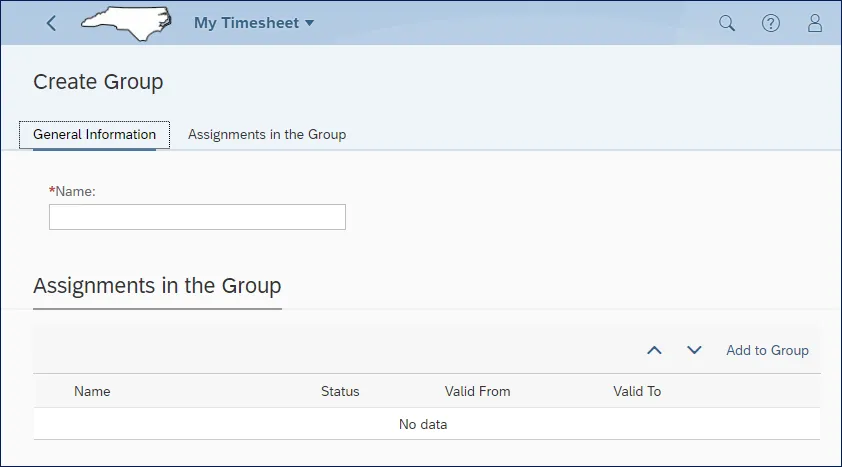Click the required Name field label
This screenshot has height=467, width=842.
(74, 190)
